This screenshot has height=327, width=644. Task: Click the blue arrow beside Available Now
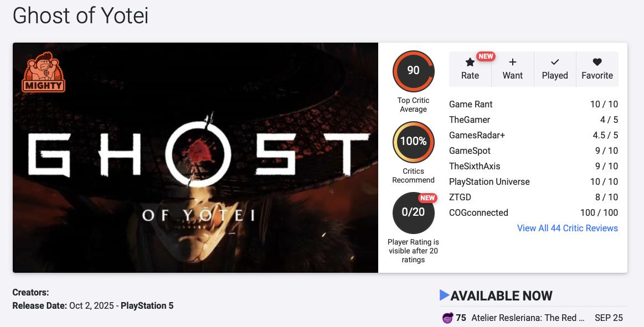point(444,295)
